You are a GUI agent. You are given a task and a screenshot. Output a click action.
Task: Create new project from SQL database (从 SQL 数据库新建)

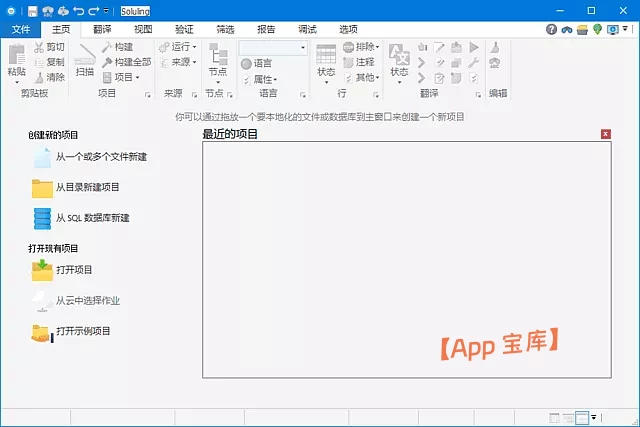pos(81,218)
